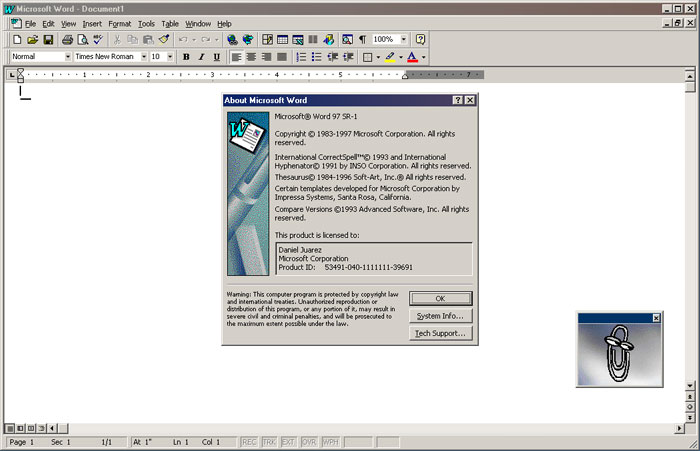Launch the Office Assistant help icon
This screenshot has height=451, width=700.
420,40
